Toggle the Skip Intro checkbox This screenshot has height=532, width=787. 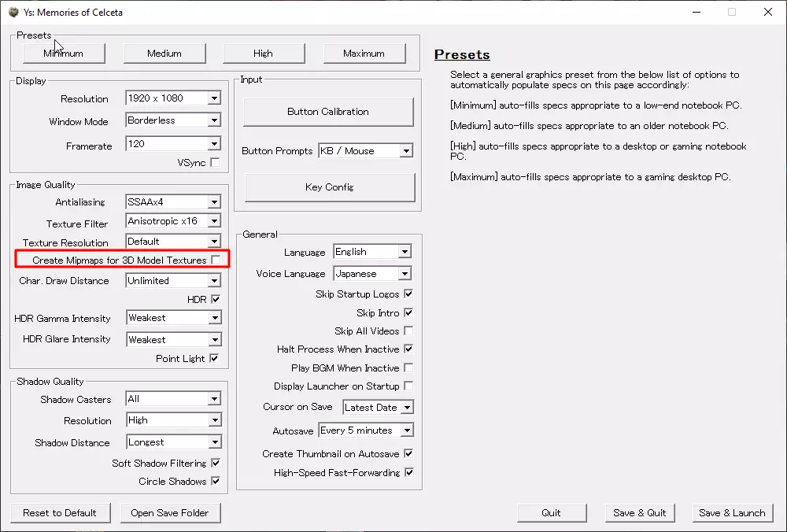click(408, 312)
